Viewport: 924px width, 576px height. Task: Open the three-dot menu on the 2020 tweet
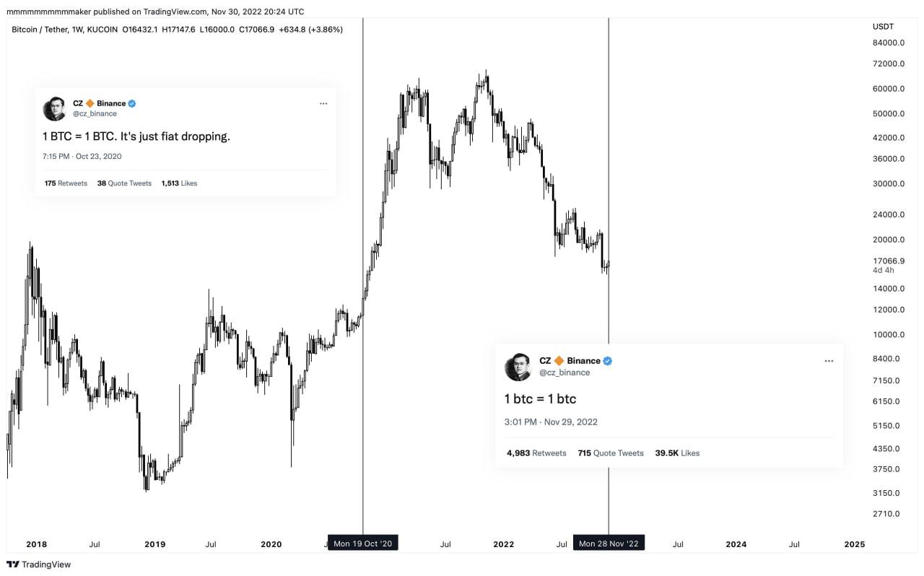(323, 104)
